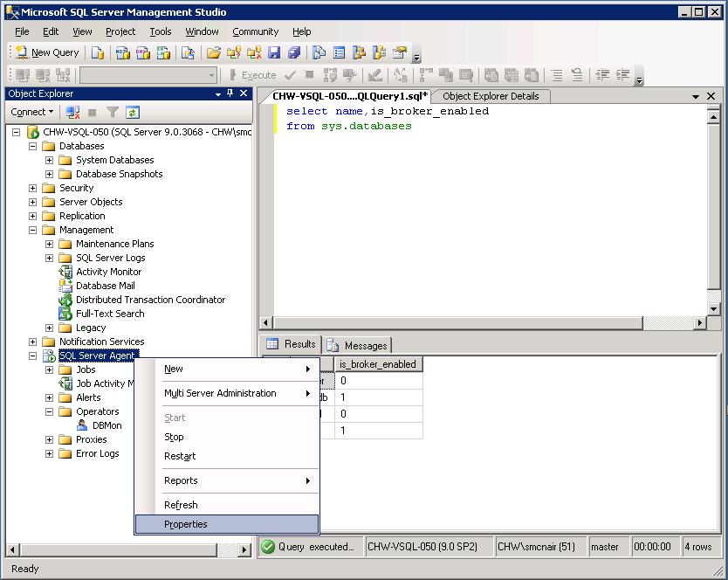Click the Summary list icon in toolbar
Image resolution: width=728 pixels, height=580 pixels.
[340, 52]
